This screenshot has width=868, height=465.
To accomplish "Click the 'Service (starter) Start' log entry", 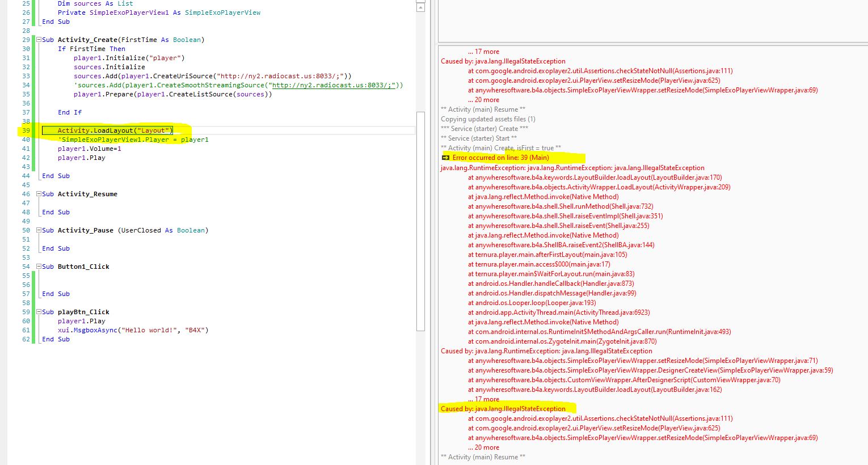I will pos(479,138).
